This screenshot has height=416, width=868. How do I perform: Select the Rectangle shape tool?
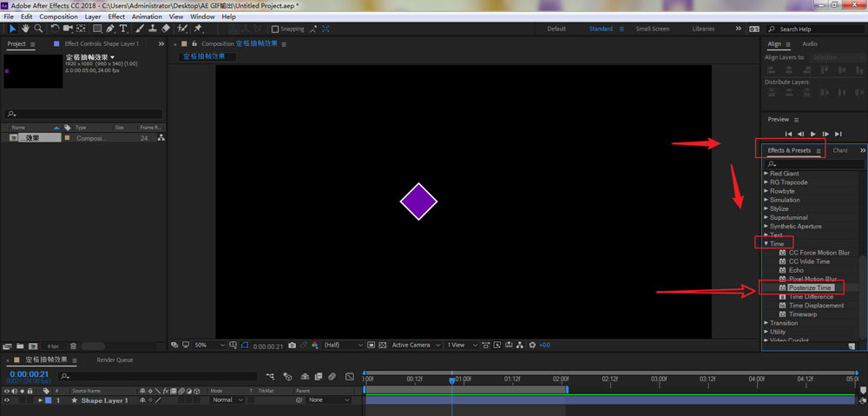(x=96, y=29)
